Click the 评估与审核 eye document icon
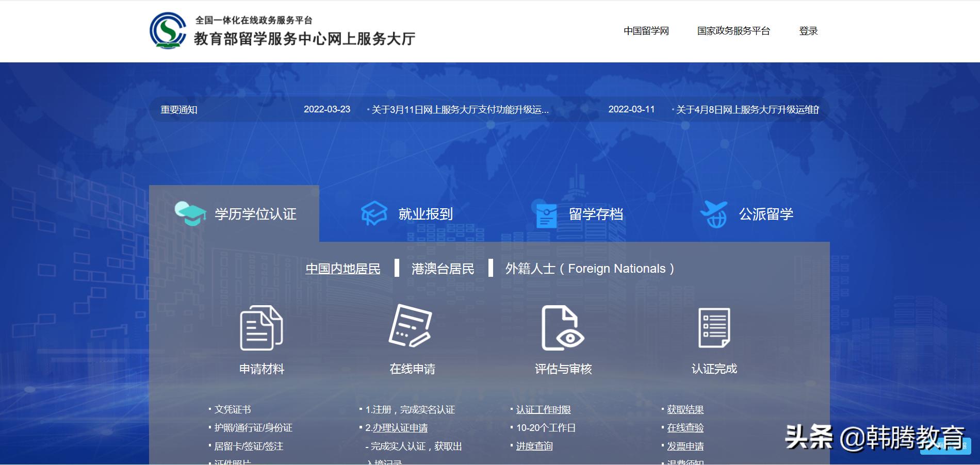 tap(563, 328)
